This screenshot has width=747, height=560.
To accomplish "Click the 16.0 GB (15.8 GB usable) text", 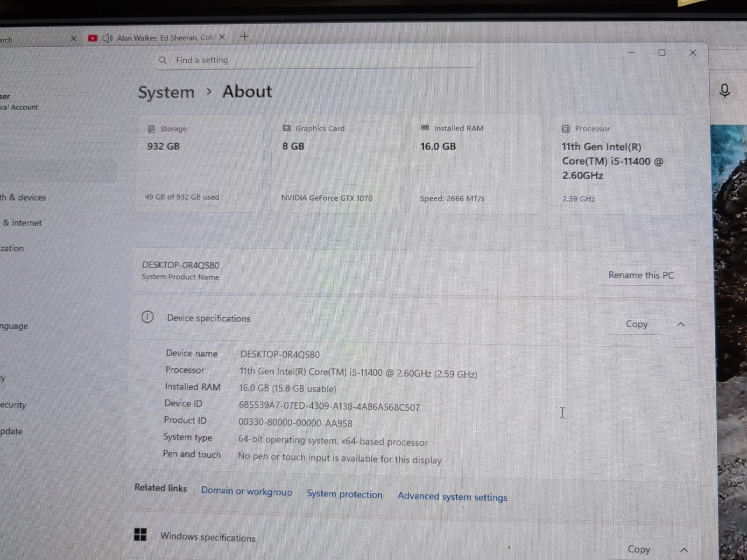I will [288, 388].
